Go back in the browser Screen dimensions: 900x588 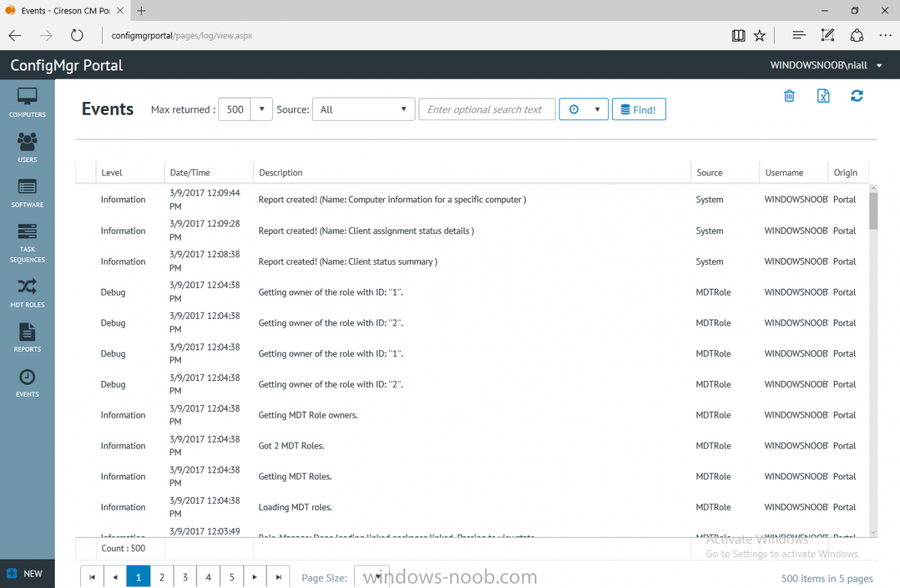click(x=15, y=35)
